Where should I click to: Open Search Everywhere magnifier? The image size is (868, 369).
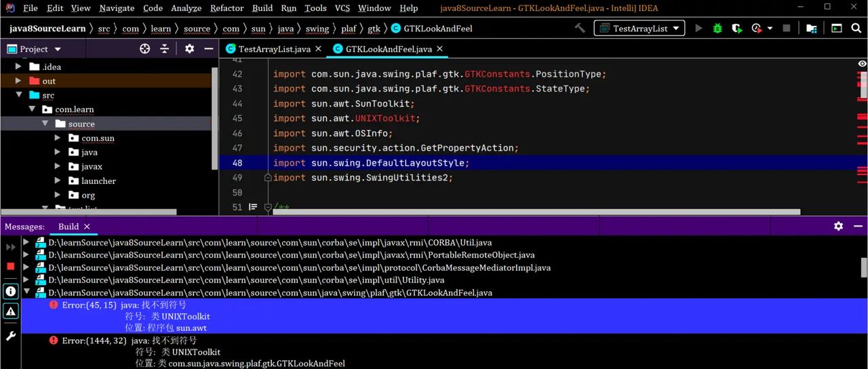point(858,28)
